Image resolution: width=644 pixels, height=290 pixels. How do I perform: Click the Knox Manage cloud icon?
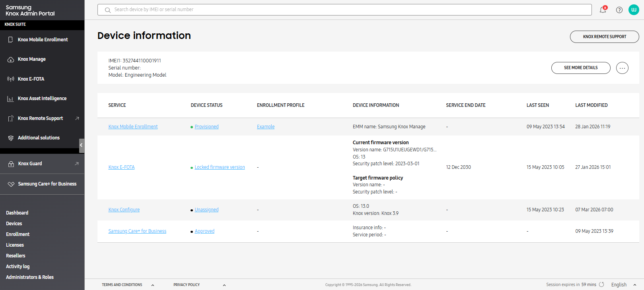11,59
